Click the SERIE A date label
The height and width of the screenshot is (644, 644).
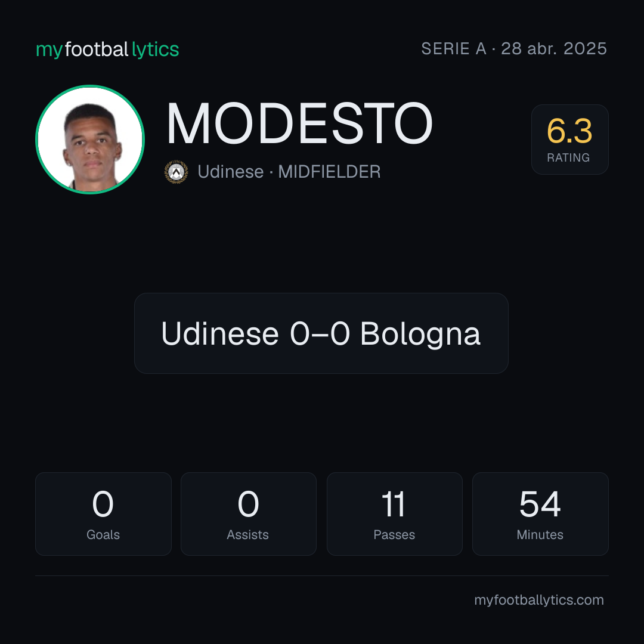514,49
